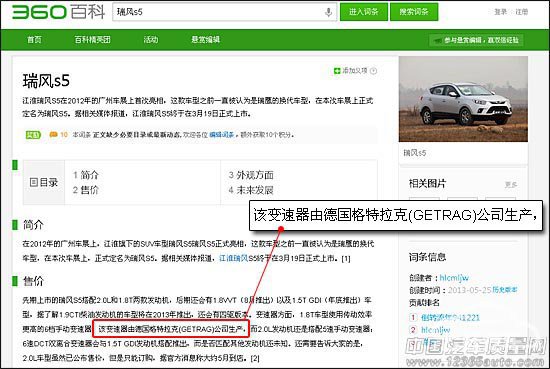Click the [2] reference in 售价
The width and height of the screenshot is (550, 369).
[x=255, y=358]
